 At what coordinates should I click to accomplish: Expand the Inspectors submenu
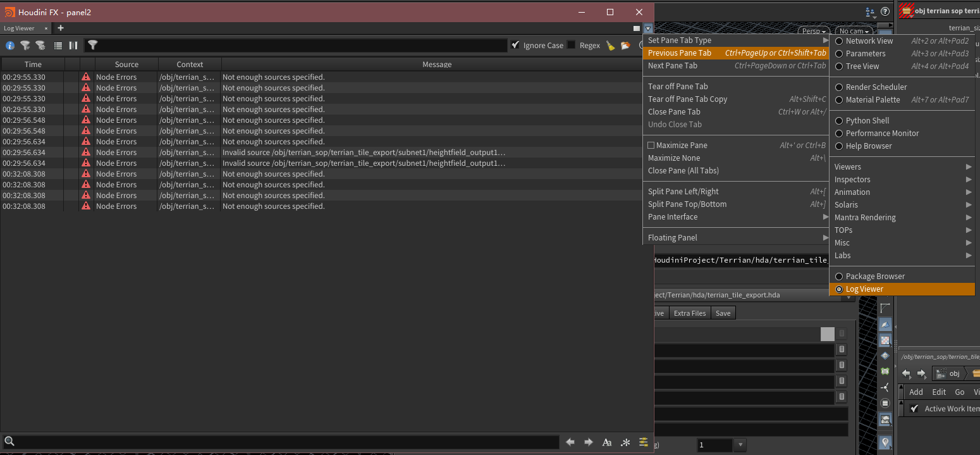coord(902,180)
